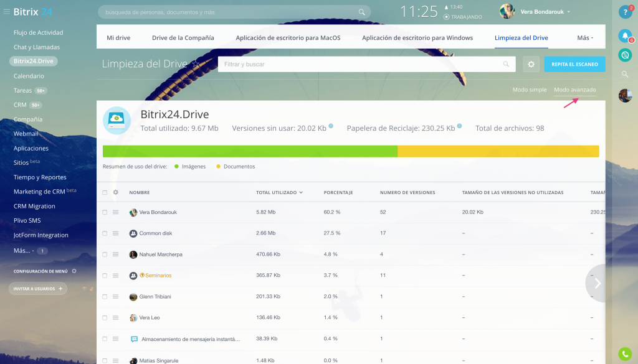Open Tareas in the sidebar
The image size is (638, 364).
coord(23,91)
